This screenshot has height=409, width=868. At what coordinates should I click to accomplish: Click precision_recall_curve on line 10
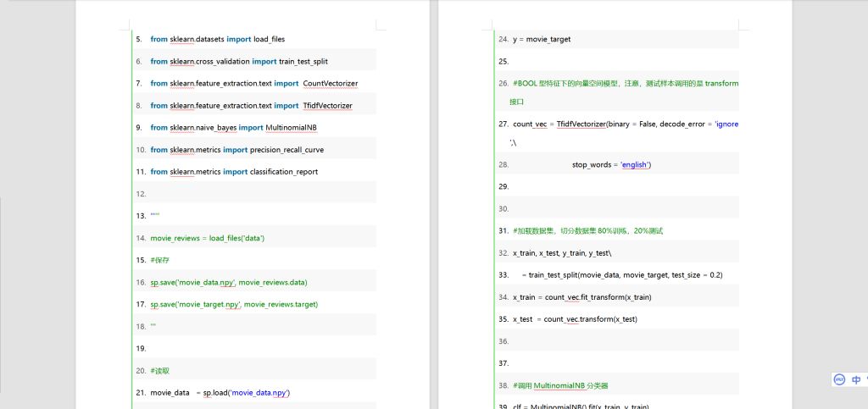[x=287, y=149]
